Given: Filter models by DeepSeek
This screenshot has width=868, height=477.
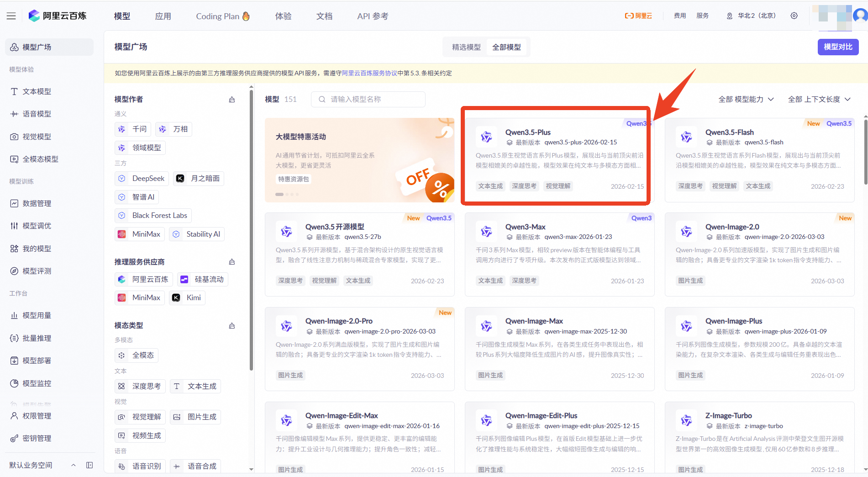Looking at the screenshot, I should (x=142, y=178).
